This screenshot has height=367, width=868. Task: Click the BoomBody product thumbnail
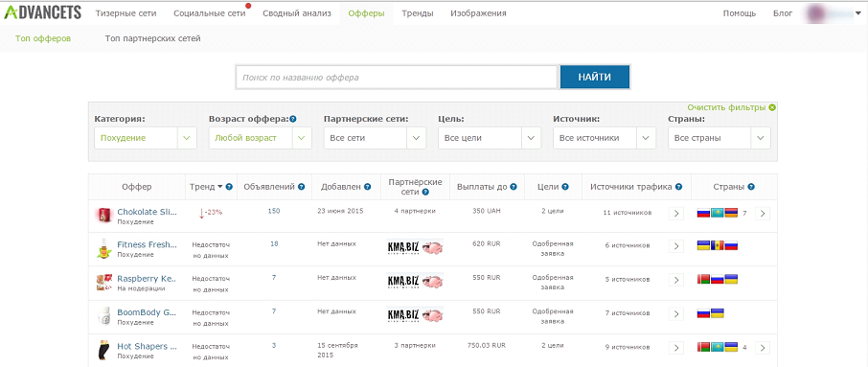click(x=103, y=316)
